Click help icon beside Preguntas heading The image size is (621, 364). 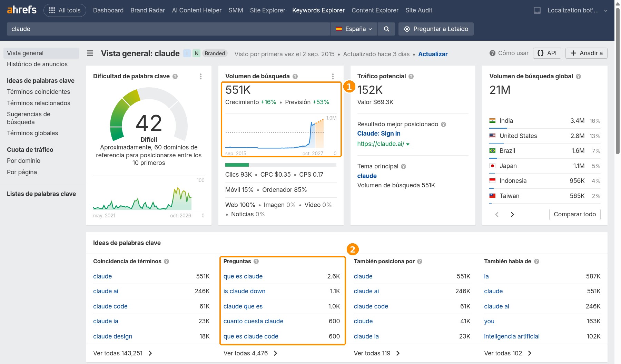point(256,261)
